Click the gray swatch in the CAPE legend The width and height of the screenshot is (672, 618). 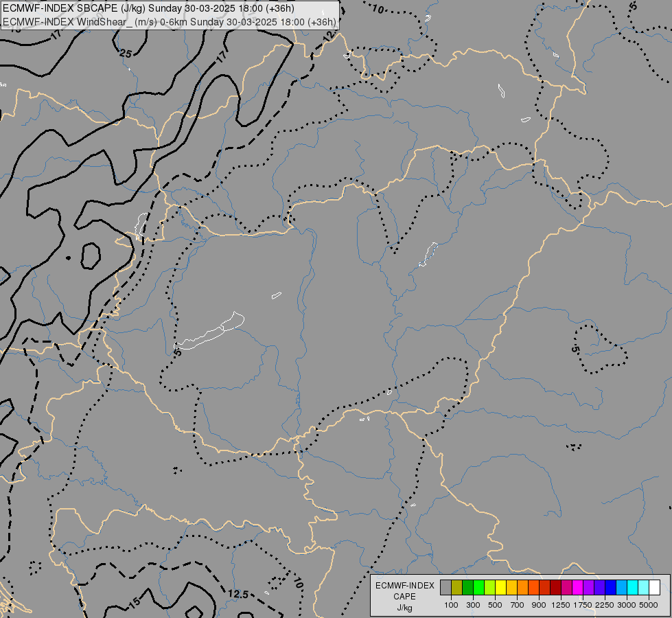click(445, 588)
